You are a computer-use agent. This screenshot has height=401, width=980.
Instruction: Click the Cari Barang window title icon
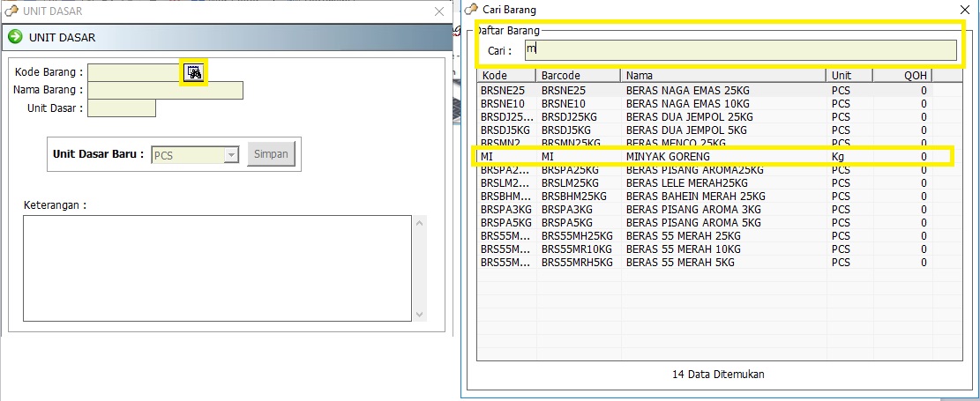coord(472,10)
